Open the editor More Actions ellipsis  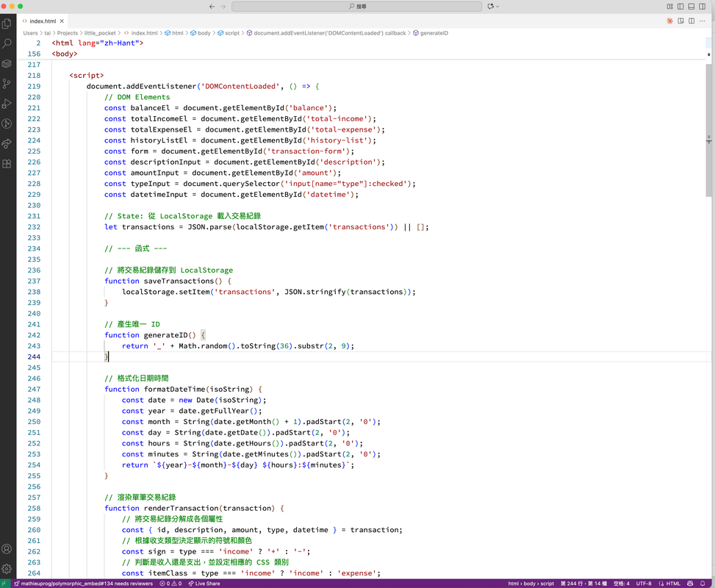click(x=703, y=21)
